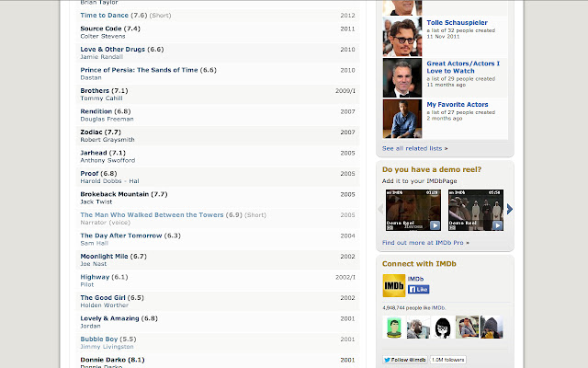Screen dimensions: 588x368
Task: Click the Connect with IMDb heading
Action: 419,264
